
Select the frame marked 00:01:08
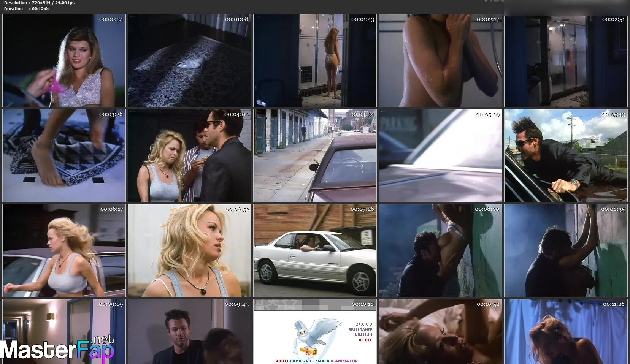pos(189,61)
